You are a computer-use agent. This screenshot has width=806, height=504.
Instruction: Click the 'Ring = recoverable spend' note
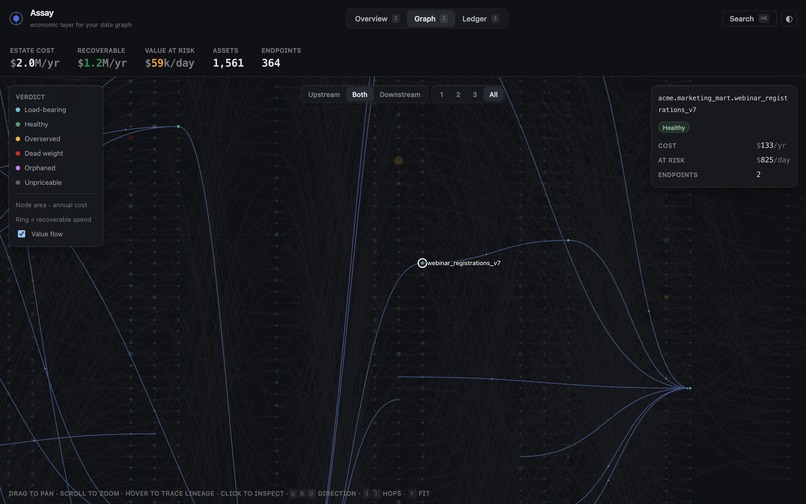[x=53, y=220]
